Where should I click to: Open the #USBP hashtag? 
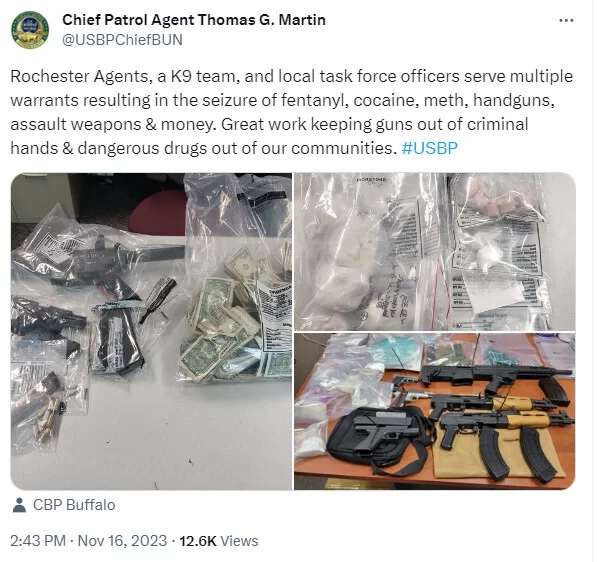pyautogui.click(x=429, y=148)
